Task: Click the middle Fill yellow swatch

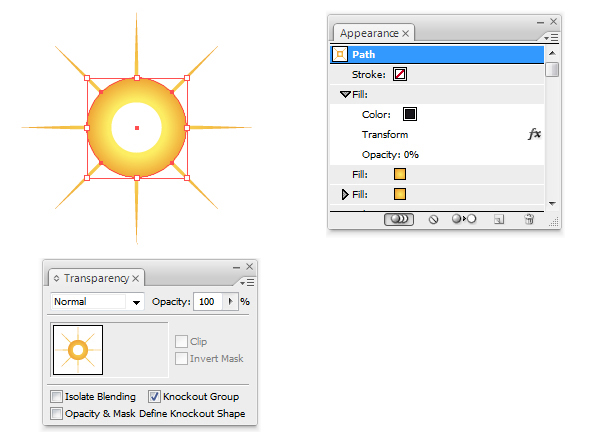Action: [400, 174]
